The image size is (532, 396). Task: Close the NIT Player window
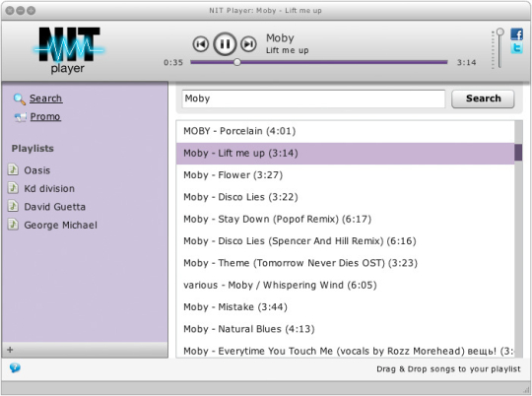pos(10,11)
